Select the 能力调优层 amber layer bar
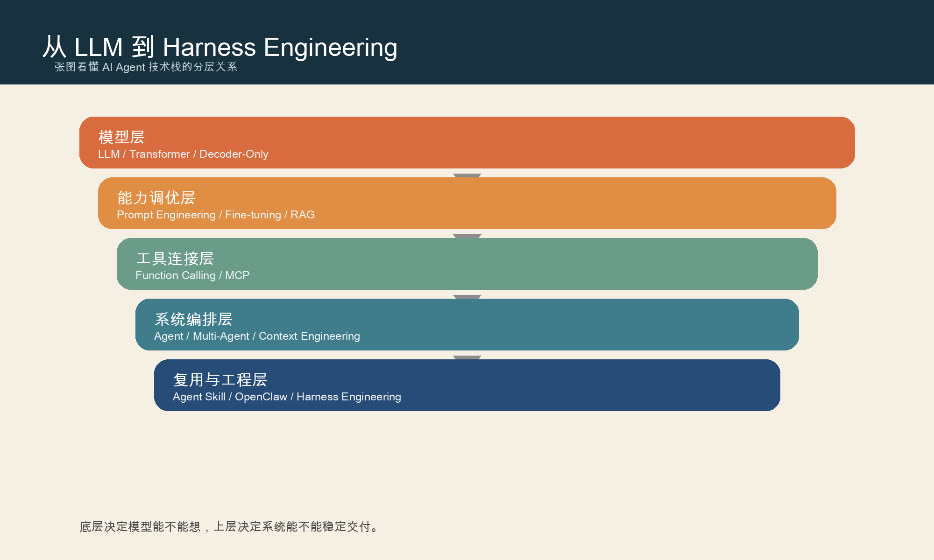This screenshot has height=560, width=934. 467,204
